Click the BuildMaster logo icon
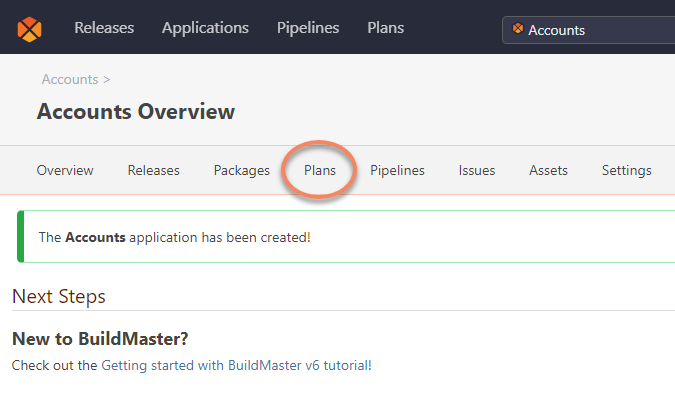Screen dimensions: 675x408 (30, 28)
